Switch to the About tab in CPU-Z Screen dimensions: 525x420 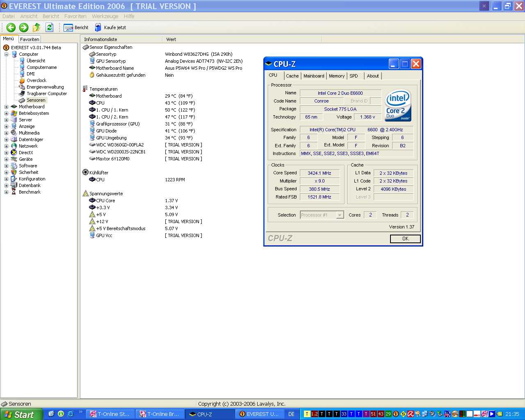coord(373,76)
